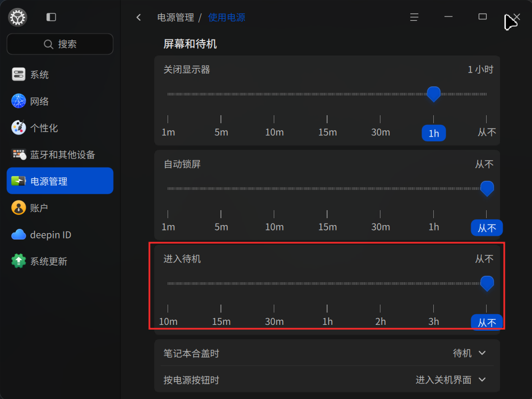Set 自动锁屏 to 5m

click(221, 227)
